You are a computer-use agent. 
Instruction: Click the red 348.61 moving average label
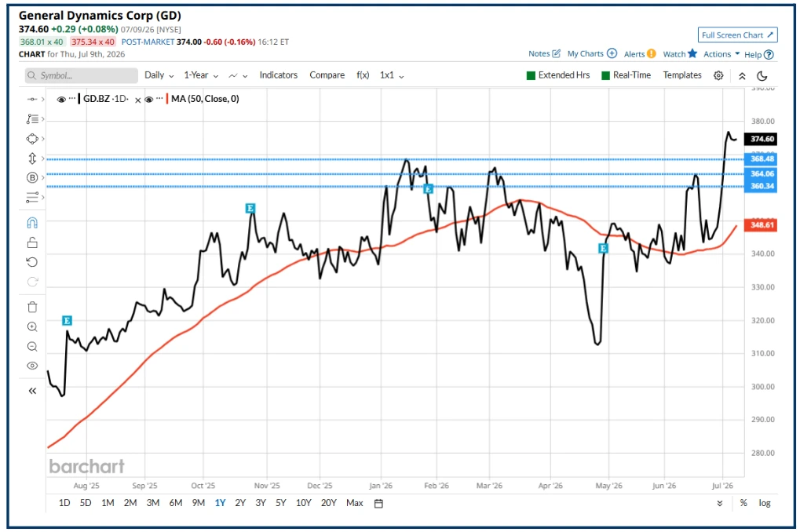click(x=762, y=225)
